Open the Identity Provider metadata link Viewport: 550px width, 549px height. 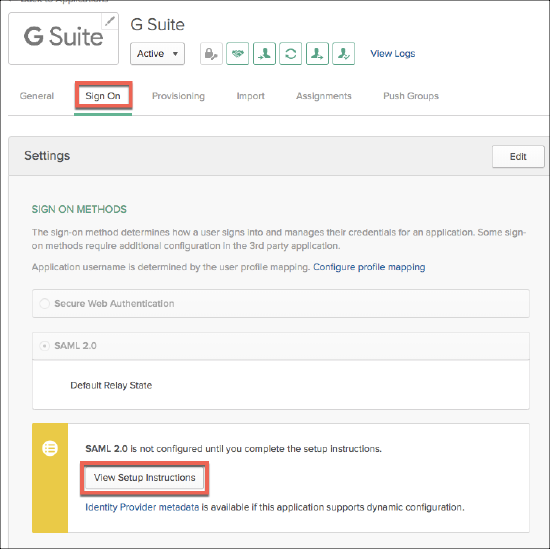click(x=142, y=507)
